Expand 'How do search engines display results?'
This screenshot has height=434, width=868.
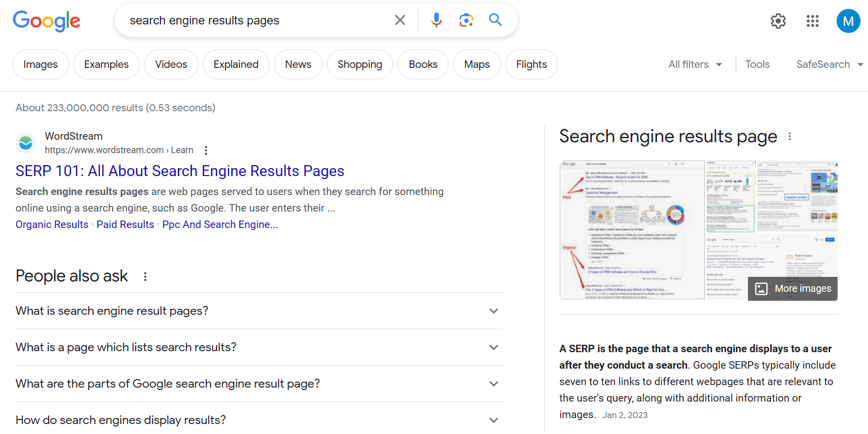tap(259, 420)
